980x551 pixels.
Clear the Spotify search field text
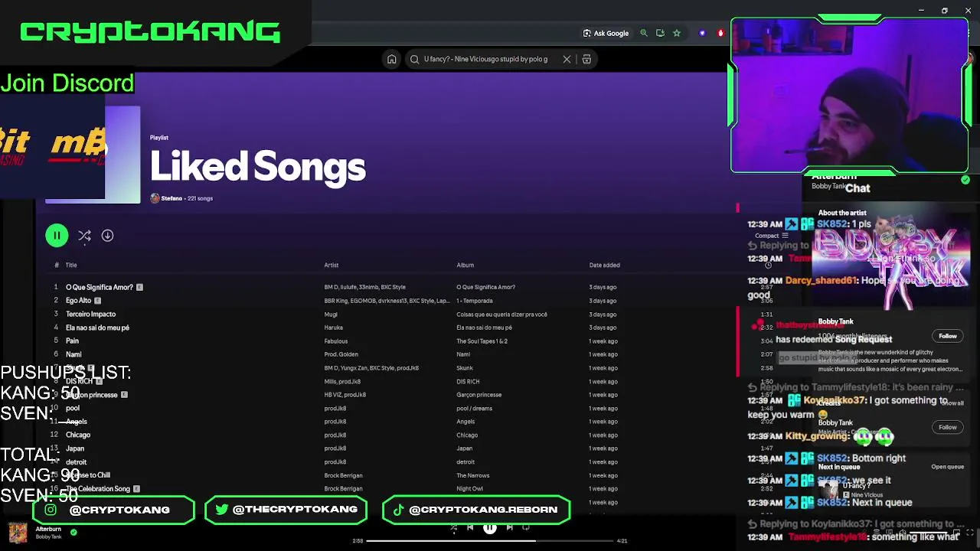tap(567, 59)
